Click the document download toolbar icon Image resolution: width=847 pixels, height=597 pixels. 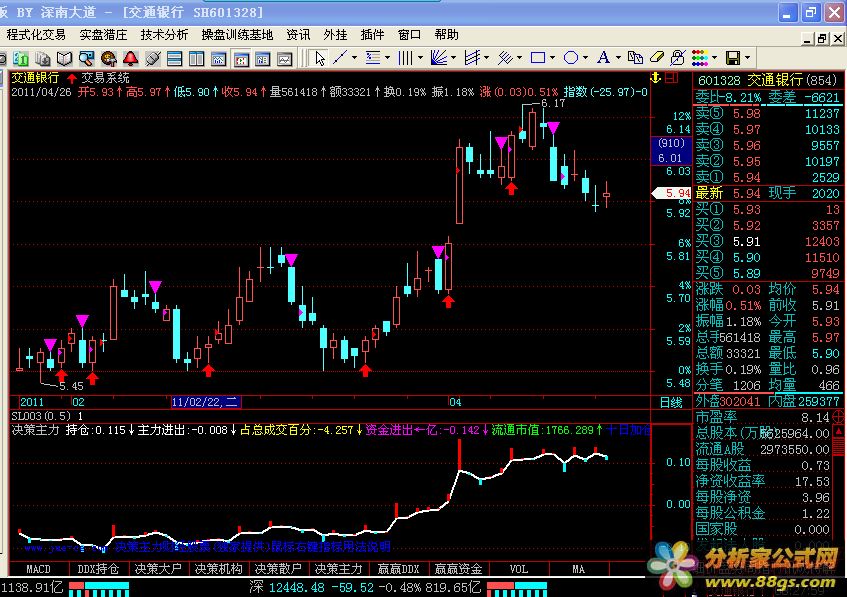(43, 58)
